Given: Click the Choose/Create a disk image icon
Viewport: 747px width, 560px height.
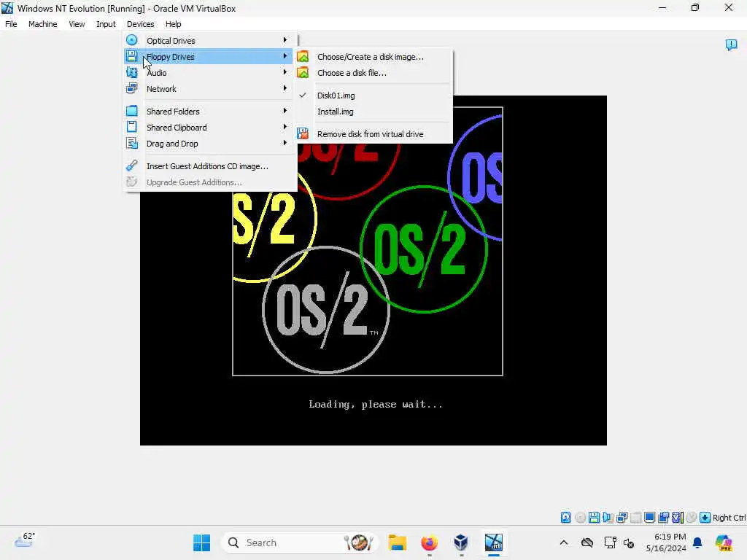Looking at the screenshot, I should coord(303,57).
